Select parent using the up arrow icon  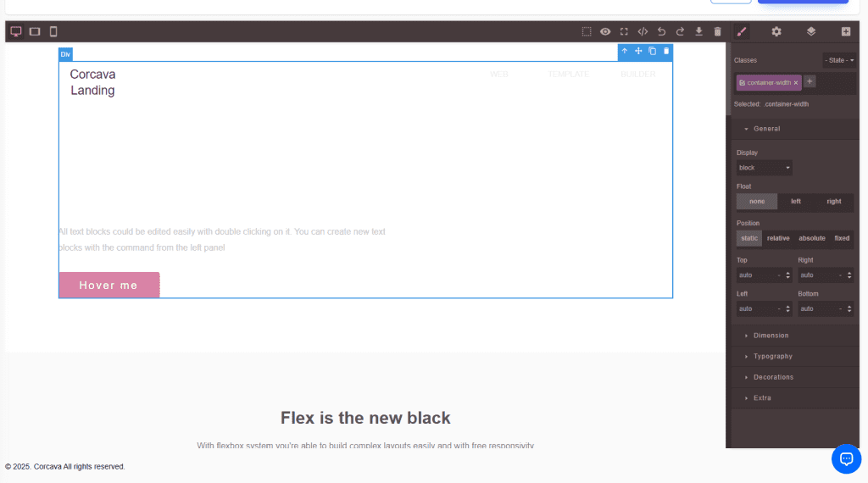point(625,51)
